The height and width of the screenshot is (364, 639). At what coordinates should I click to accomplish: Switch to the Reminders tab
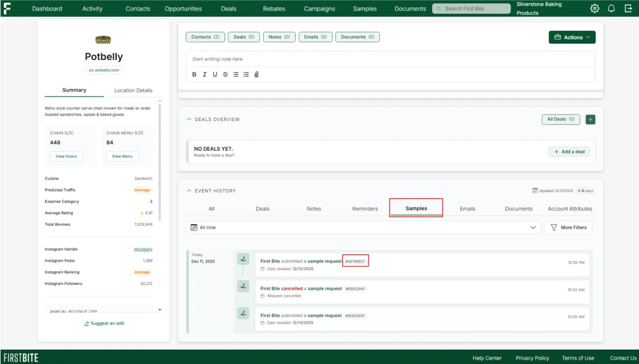(x=365, y=209)
